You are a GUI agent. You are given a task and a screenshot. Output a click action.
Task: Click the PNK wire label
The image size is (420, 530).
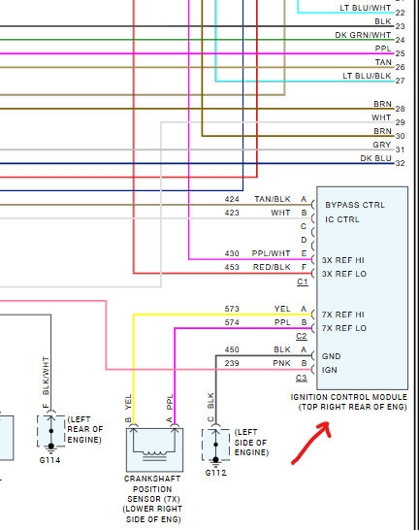pos(281,363)
